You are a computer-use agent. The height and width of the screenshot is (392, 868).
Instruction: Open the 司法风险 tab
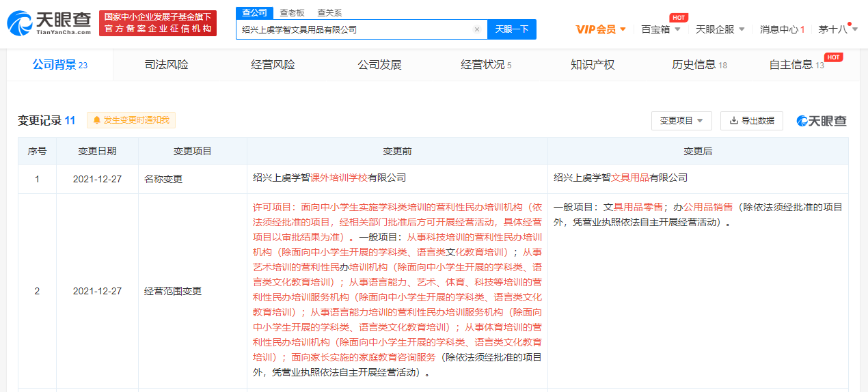click(x=166, y=65)
